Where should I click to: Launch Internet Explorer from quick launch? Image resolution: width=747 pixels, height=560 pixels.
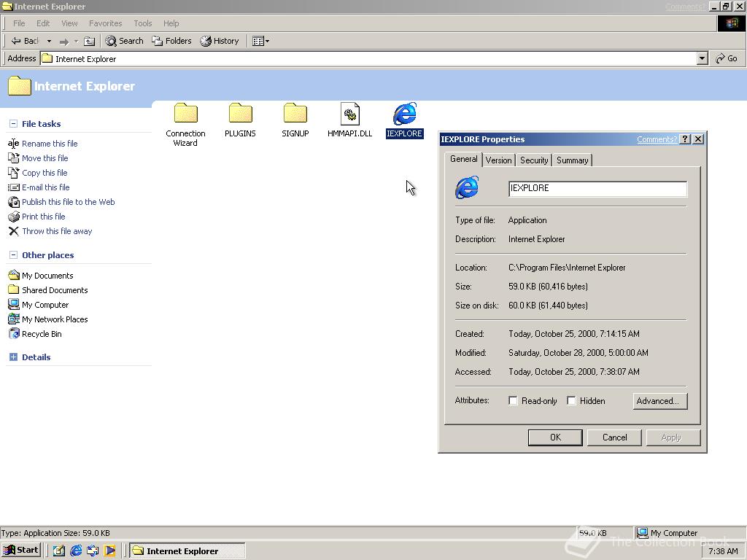(76, 551)
